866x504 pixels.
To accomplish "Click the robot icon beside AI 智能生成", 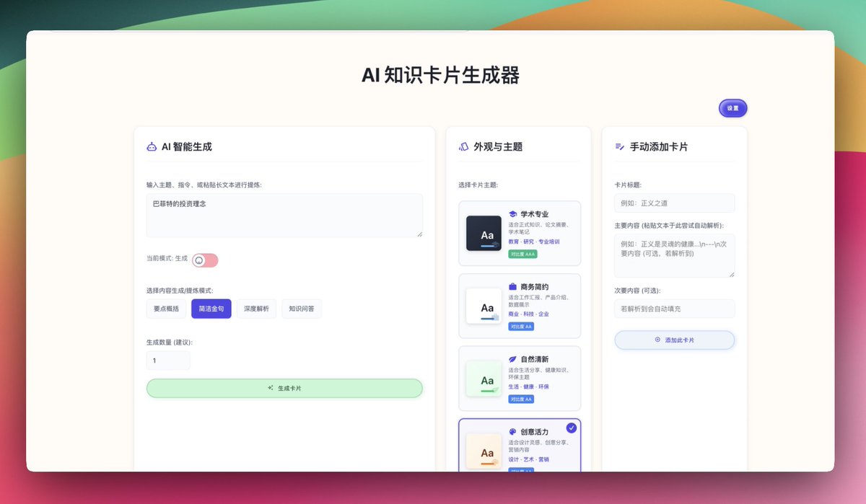I will (152, 146).
